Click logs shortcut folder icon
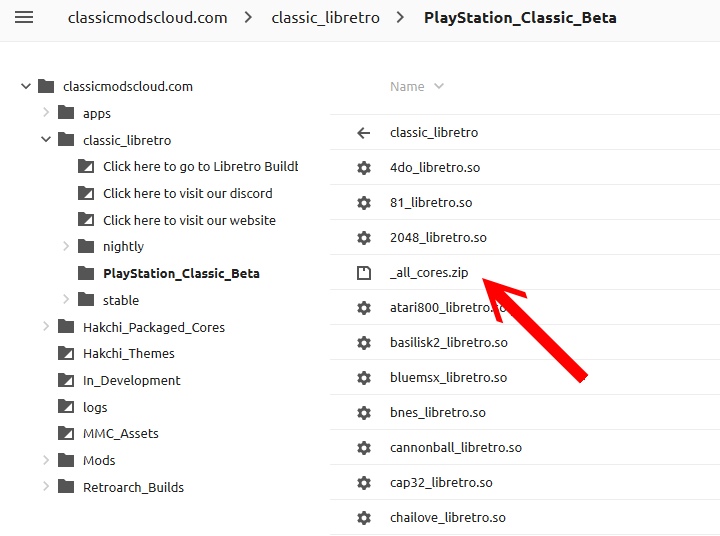 66,406
